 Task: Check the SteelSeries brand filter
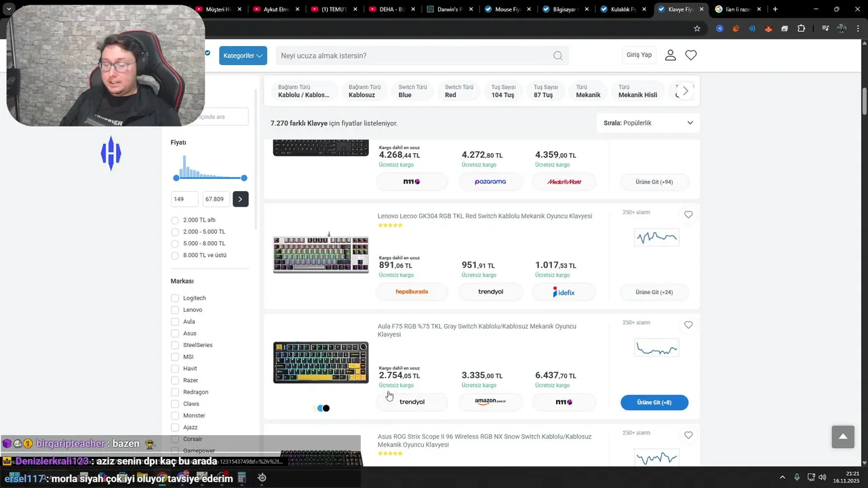click(175, 345)
